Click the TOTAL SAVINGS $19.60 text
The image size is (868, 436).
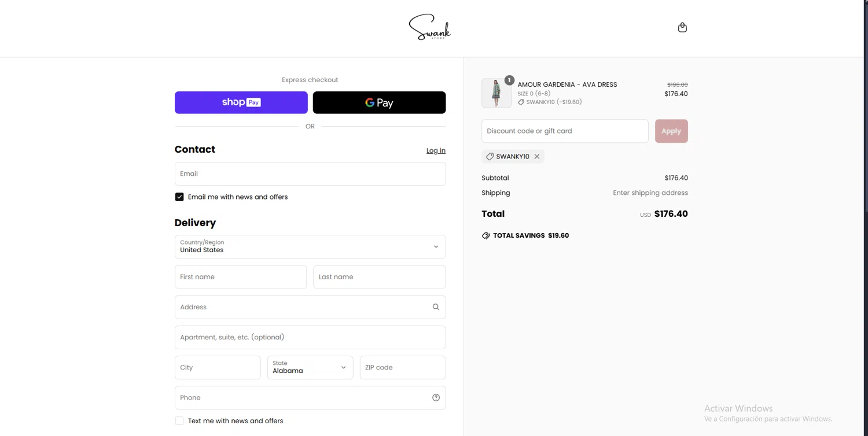coord(531,236)
